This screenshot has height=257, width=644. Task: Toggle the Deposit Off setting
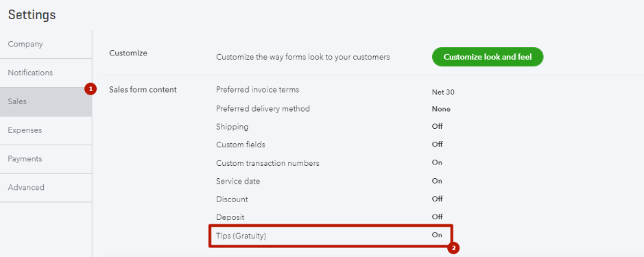pyautogui.click(x=438, y=217)
